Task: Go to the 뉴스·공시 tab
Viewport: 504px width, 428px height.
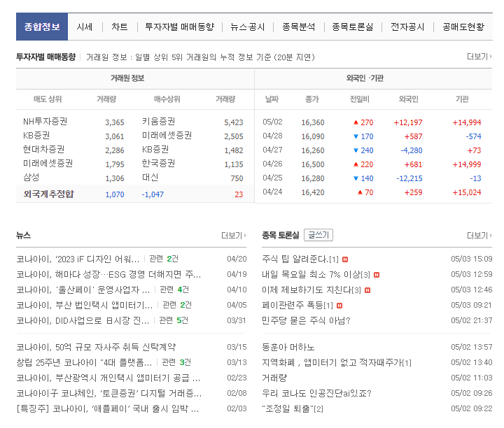Action: pyautogui.click(x=248, y=27)
